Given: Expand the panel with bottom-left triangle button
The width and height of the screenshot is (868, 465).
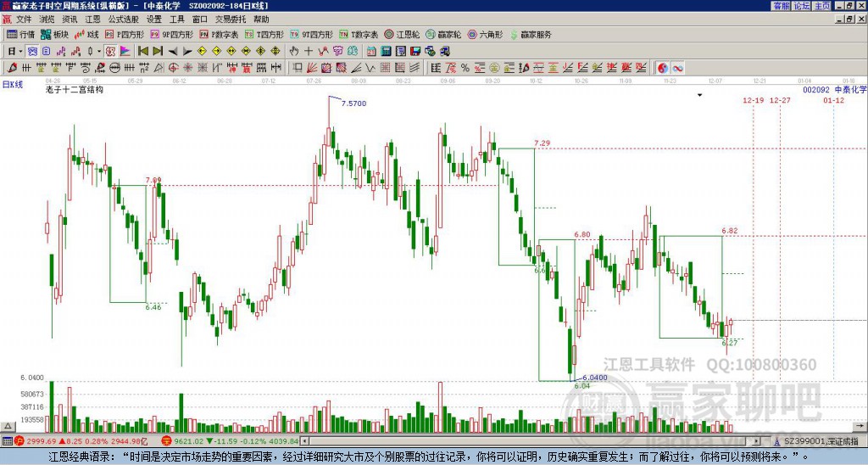Looking at the screenshot, I should (7, 426).
